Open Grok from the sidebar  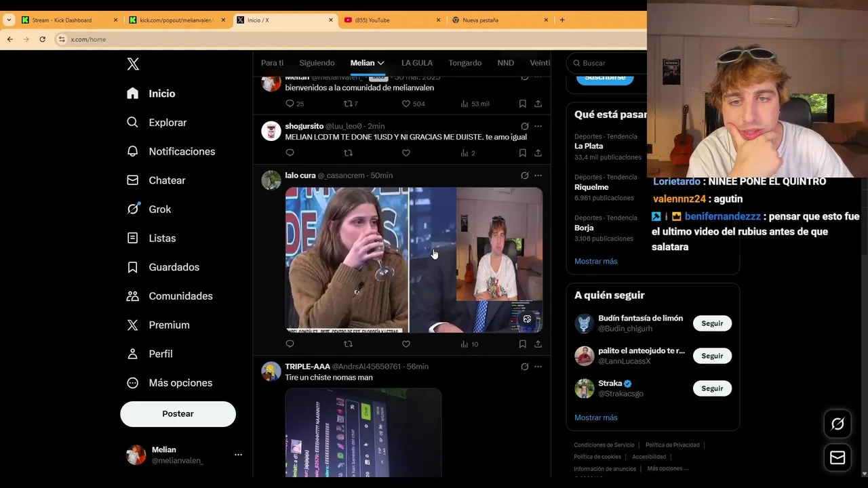pos(149,209)
